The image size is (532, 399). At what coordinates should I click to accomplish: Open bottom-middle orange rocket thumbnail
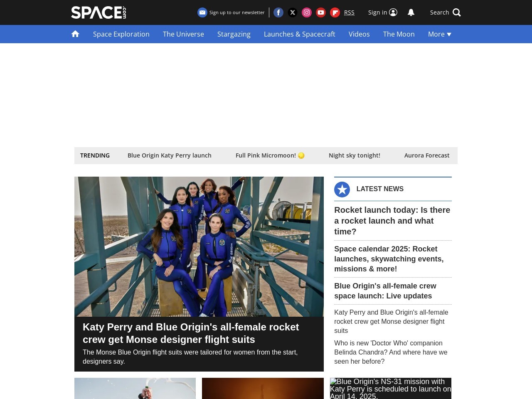[x=263, y=388]
